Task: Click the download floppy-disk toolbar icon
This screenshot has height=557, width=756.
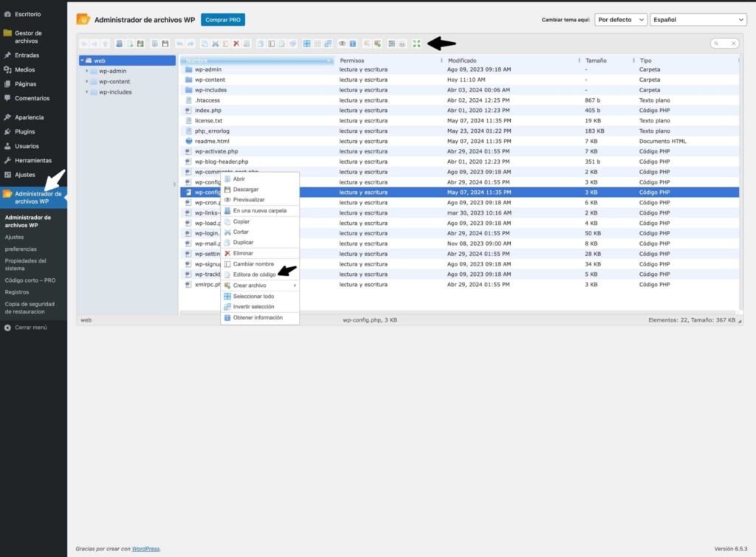Action: tap(165, 44)
